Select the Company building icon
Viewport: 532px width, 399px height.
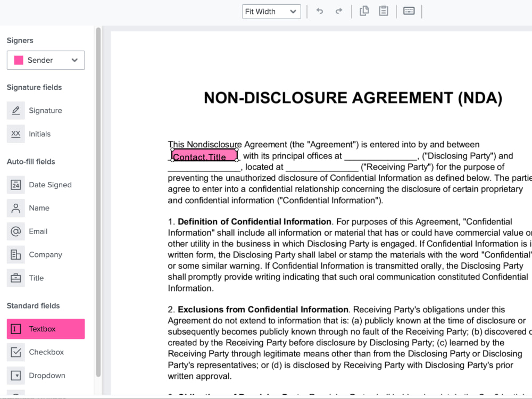15,254
